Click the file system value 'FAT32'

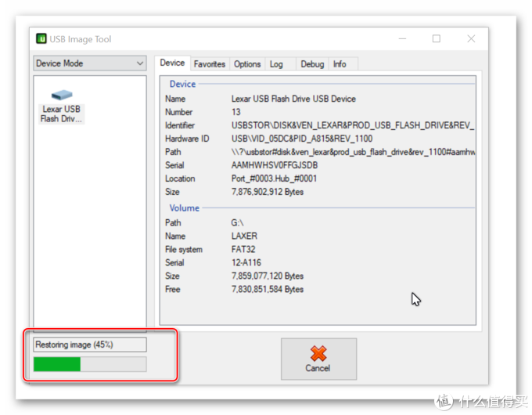click(243, 249)
